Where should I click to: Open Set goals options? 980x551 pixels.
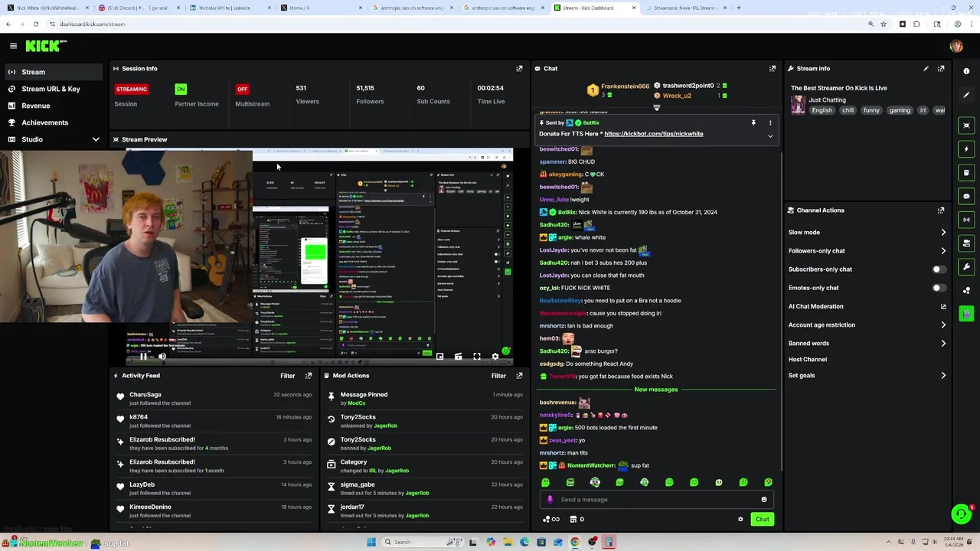(x=867, y=376)
